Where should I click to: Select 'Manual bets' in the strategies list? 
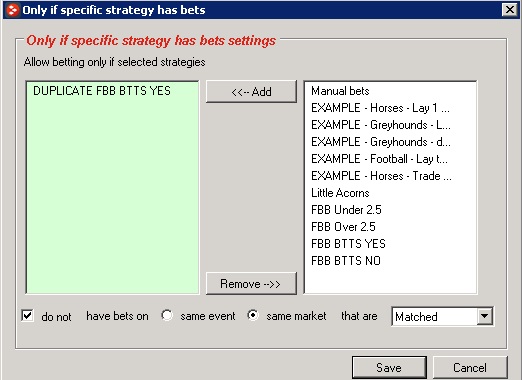point(340,91)
